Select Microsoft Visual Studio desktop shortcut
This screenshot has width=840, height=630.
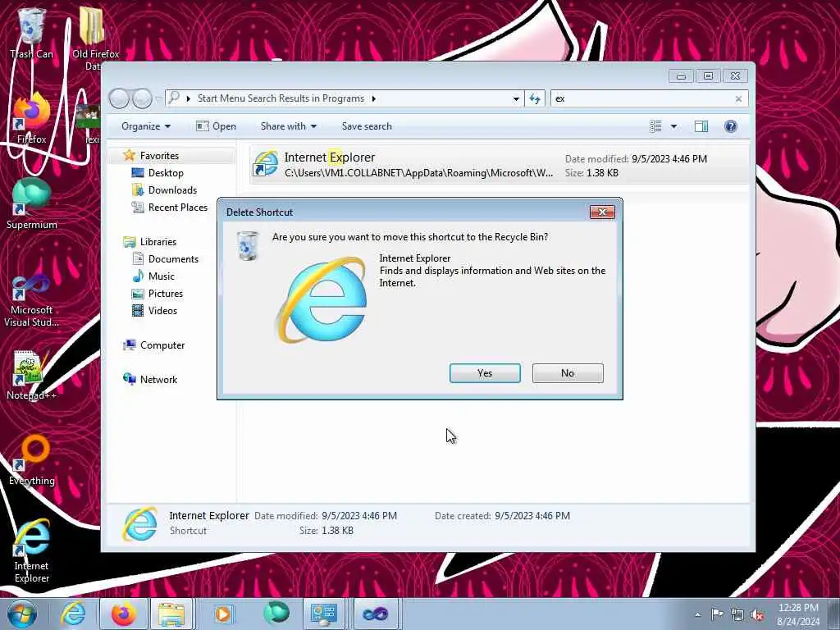(x=32, y=300)
